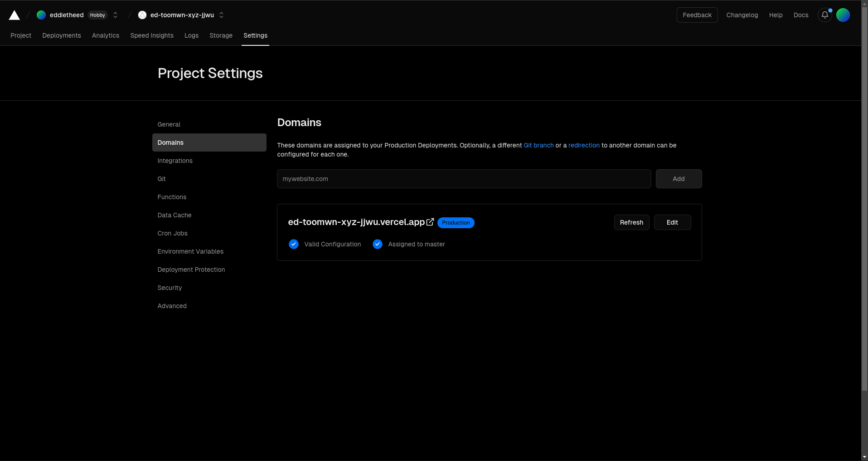The image size is (868, 461).
Task: Open the Storage tab
Action: pos(221,35)
